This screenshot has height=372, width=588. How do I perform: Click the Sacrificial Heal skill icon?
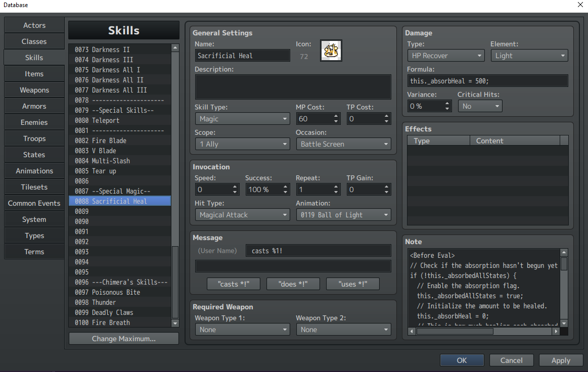coord(331,50)
